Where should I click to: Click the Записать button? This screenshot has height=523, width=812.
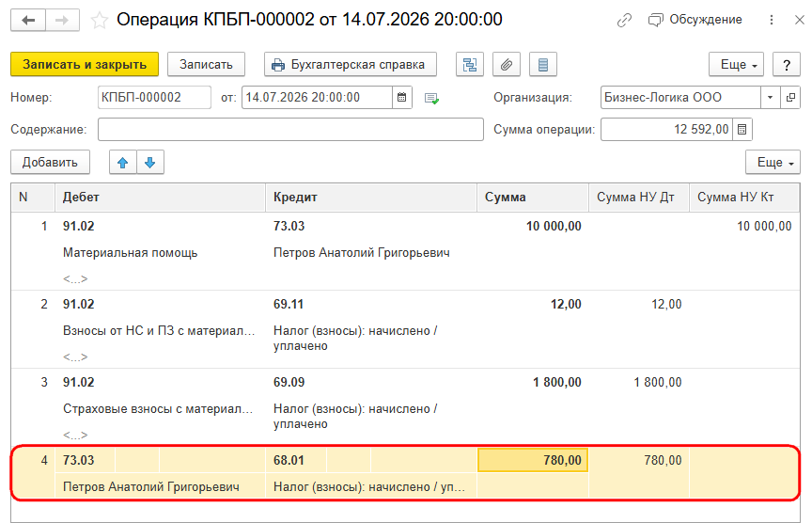click(x=206, y=64)
